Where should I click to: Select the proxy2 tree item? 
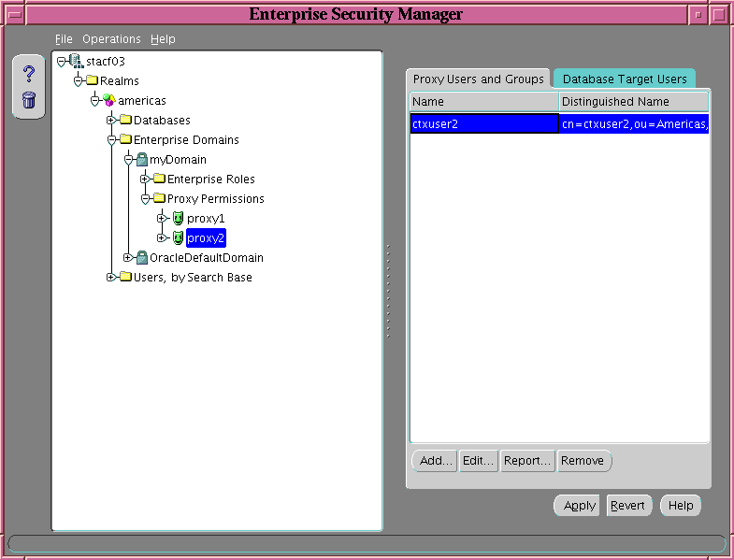[206, 238]
